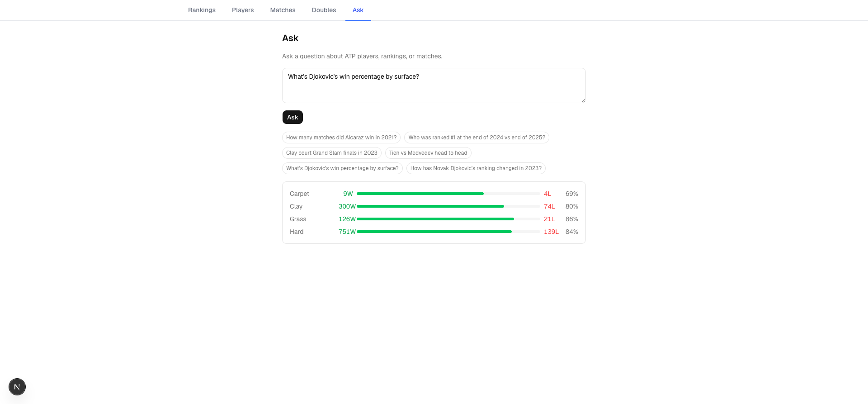Click the Carpet win-rate progress bar
The height and width of the screenshot is (404, 868).
(x=448, y=194)
